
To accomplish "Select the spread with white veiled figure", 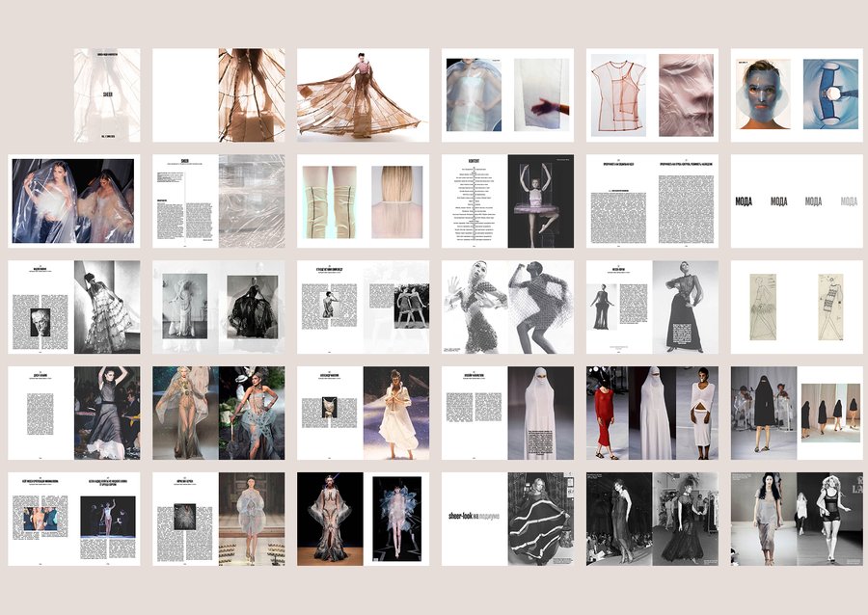I will click(x=507, y=414).
